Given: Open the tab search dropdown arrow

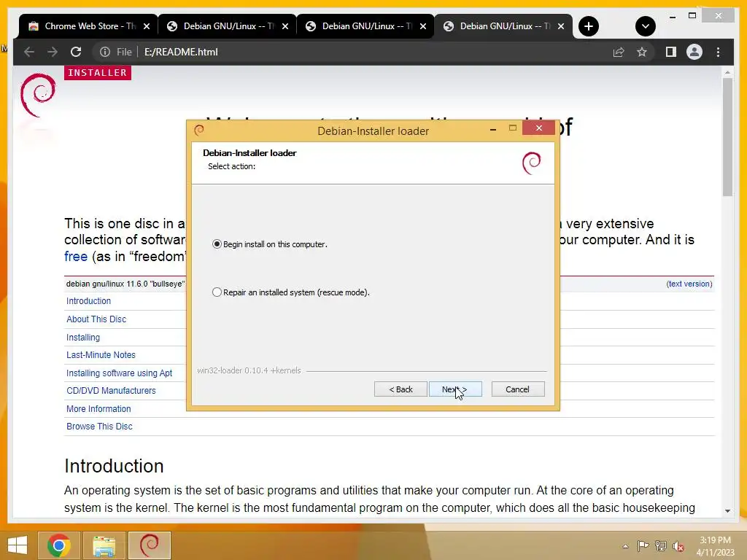Looking at the screenshot, I should pyautogui.click(x=645, y=26).
